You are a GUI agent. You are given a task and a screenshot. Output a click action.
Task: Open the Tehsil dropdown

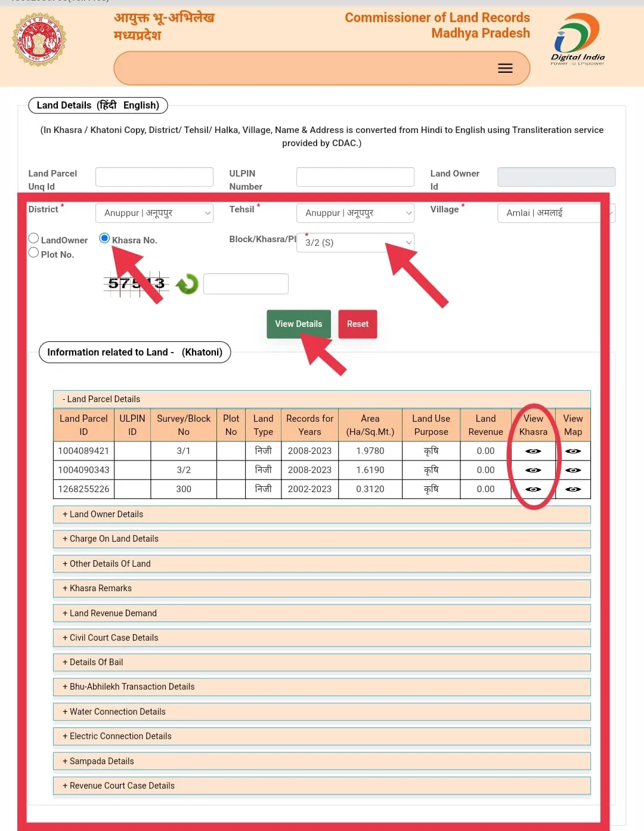(x=355, y=213)
